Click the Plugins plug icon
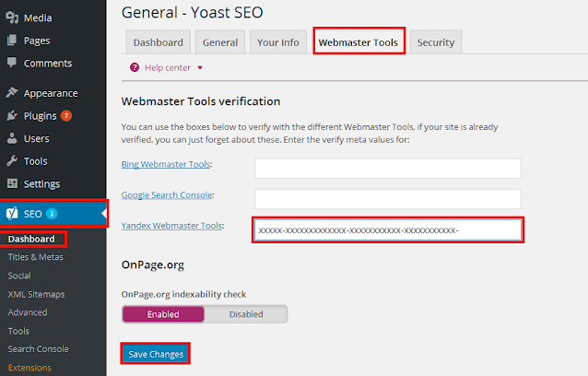 tap(12, 115)
